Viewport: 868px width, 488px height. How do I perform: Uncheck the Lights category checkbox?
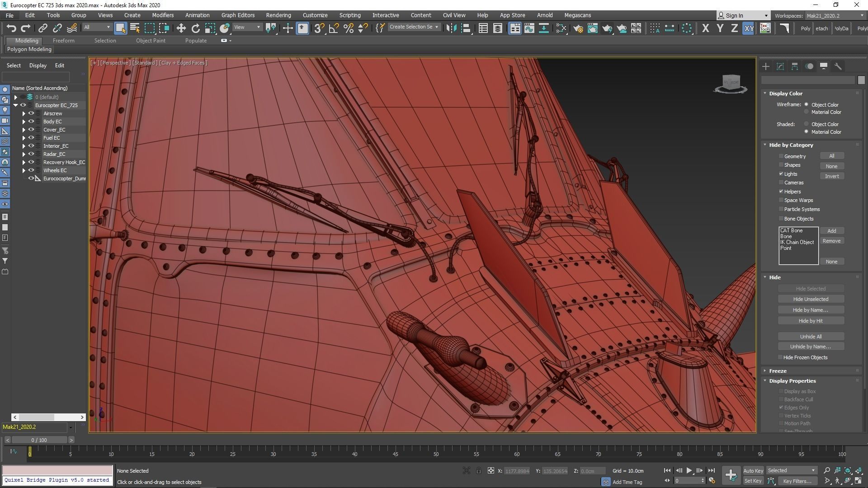pos(781,174)
